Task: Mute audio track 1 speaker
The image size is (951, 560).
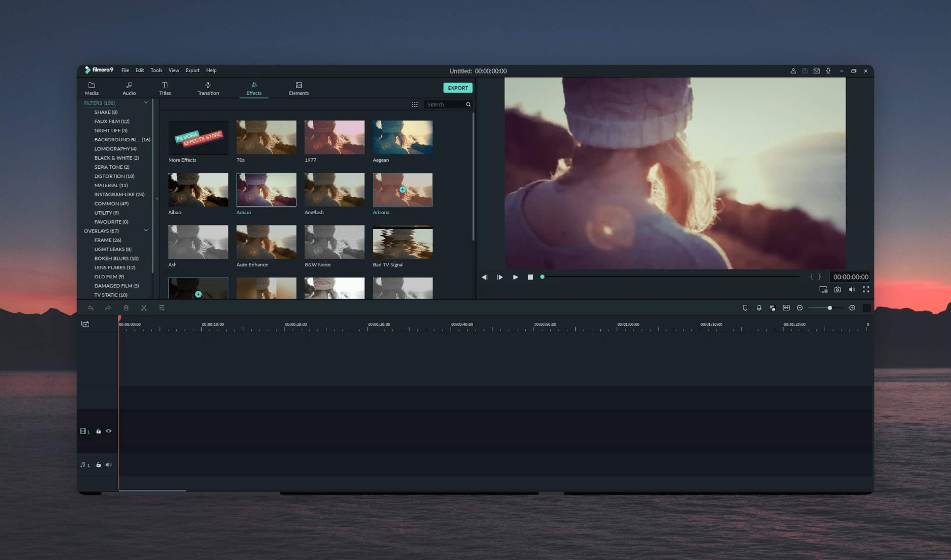Action: pyautogui.click(x=109, y=465)
